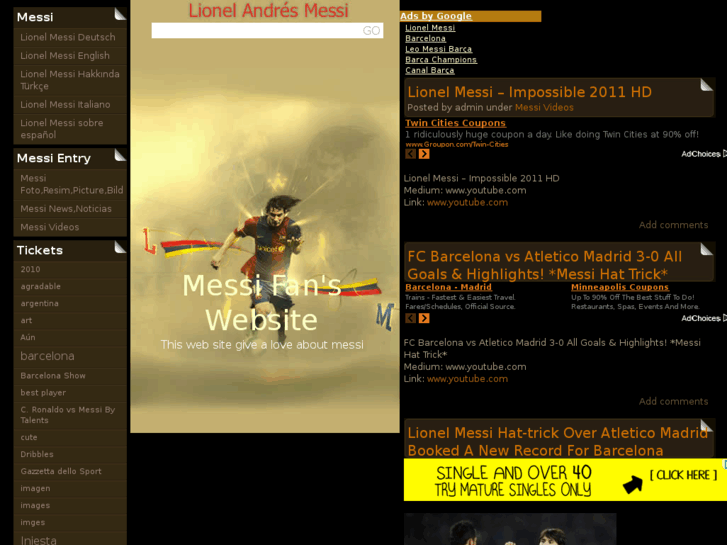Click CLICK HERE on the singles banner

683,475
